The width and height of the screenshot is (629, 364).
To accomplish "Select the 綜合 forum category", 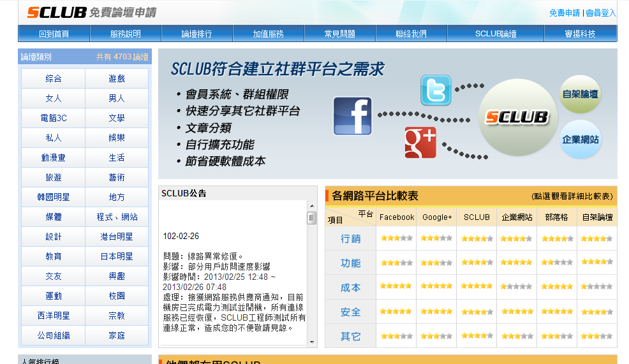I will pos(54,78).
